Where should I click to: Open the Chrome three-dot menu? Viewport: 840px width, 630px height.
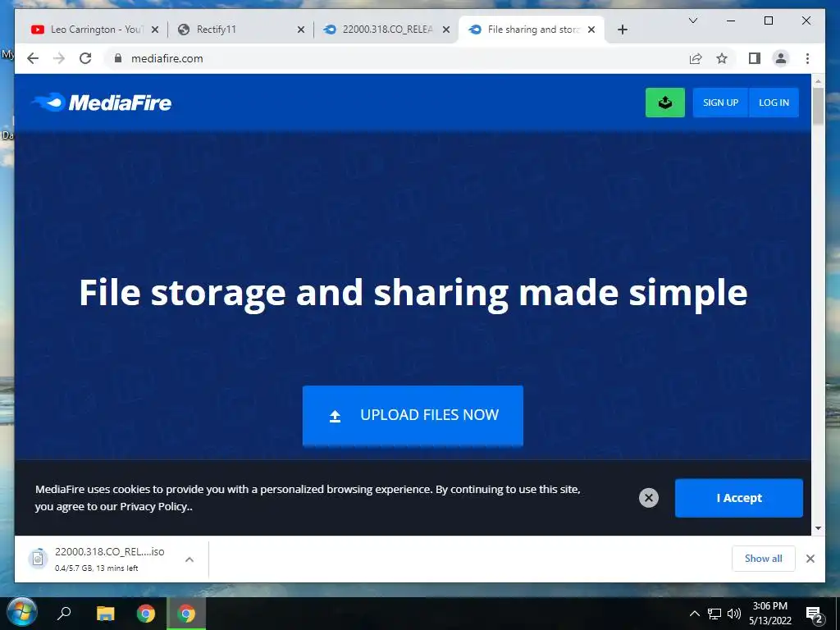pos(807,58)
